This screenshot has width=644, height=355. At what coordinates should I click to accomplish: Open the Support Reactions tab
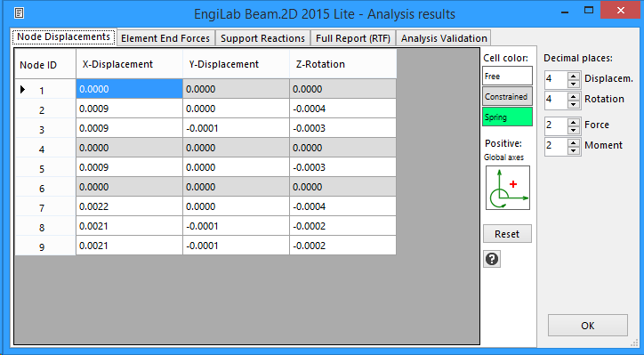(263, 38)
